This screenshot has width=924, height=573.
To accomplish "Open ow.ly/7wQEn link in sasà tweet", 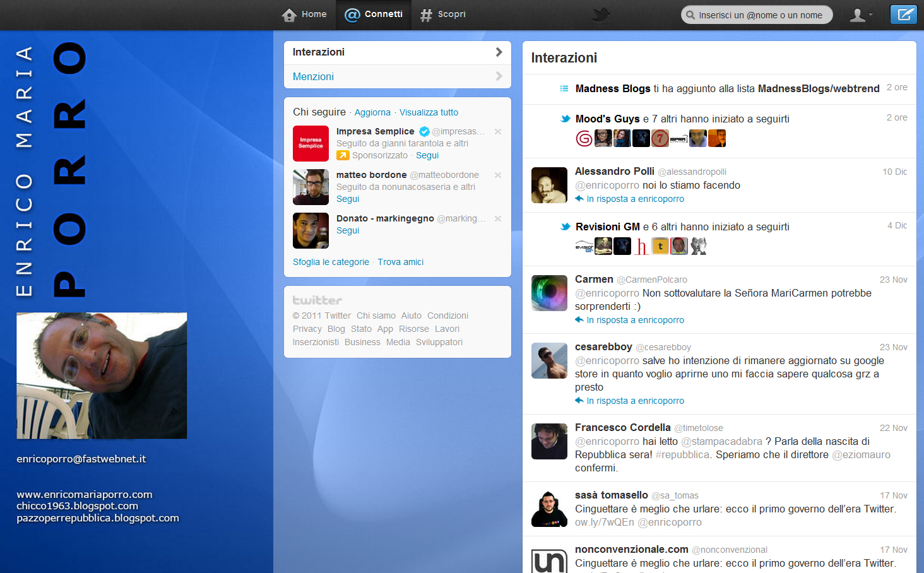I will pyautogui.click(x=605, y=523).
